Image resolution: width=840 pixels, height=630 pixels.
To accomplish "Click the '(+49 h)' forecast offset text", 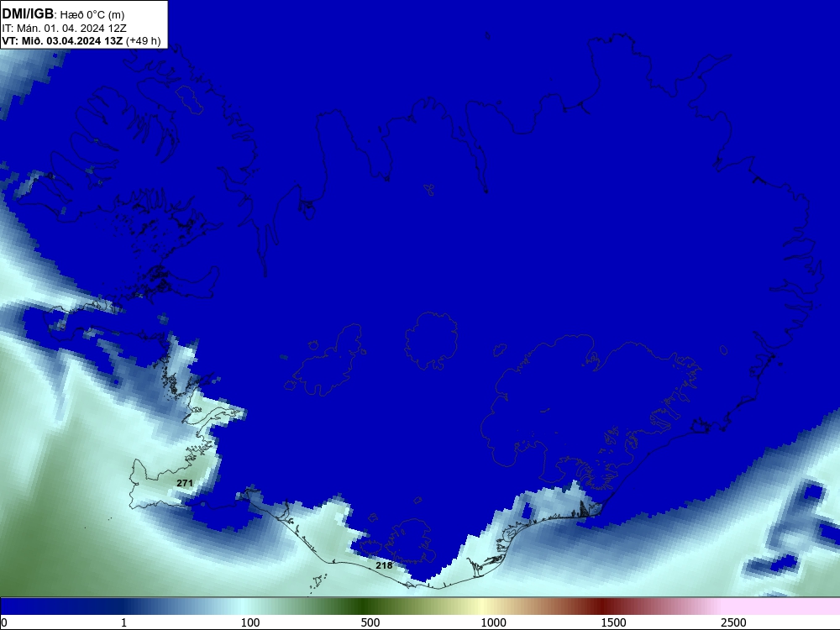I will point(143,41).
